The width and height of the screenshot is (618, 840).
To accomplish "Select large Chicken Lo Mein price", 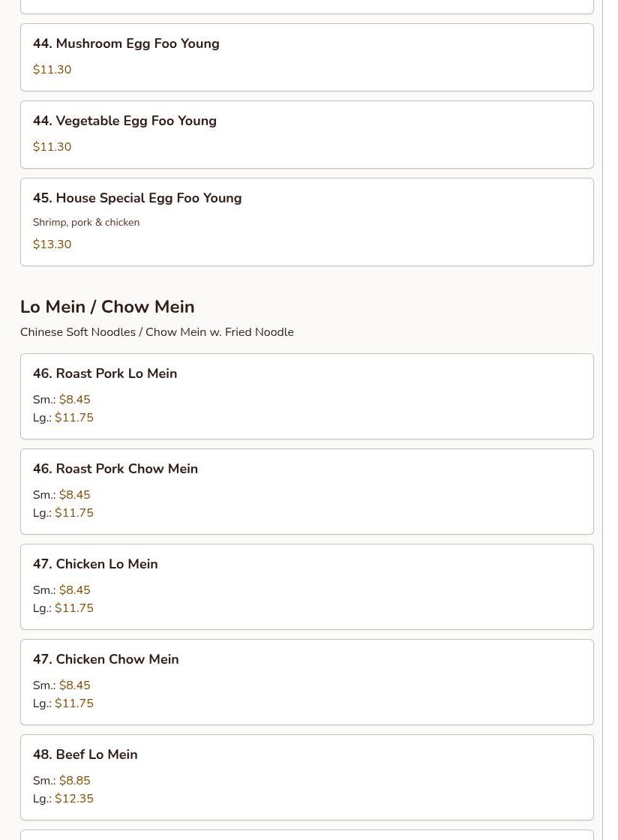I will pos(73,608).
